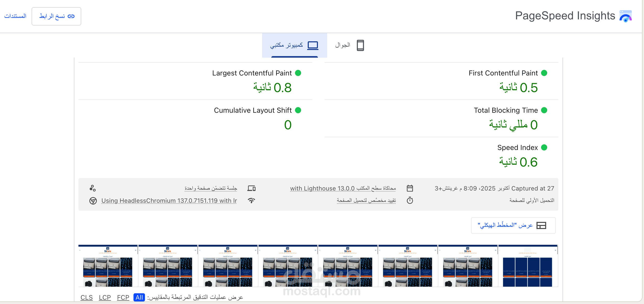Screen dimensions: 644x304
Task: Open the treemap view button
Action: point(513,225)
